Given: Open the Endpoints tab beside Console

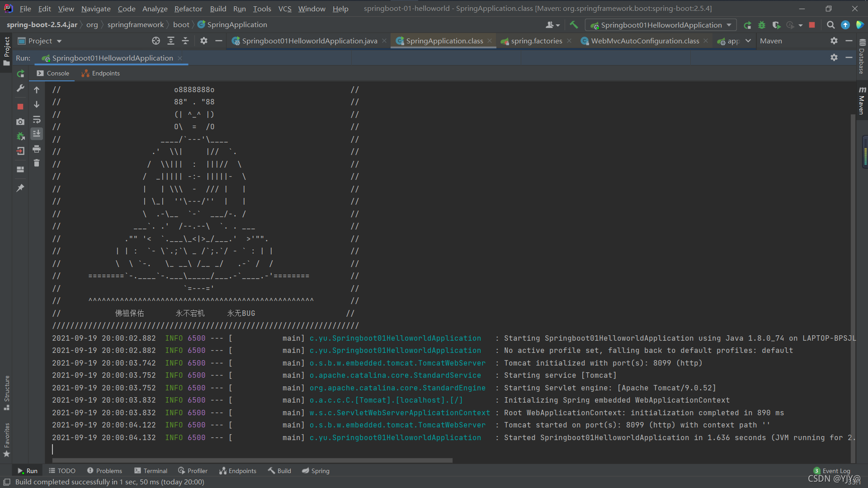Looking at the screenshot, I should [x=101, y=73].
